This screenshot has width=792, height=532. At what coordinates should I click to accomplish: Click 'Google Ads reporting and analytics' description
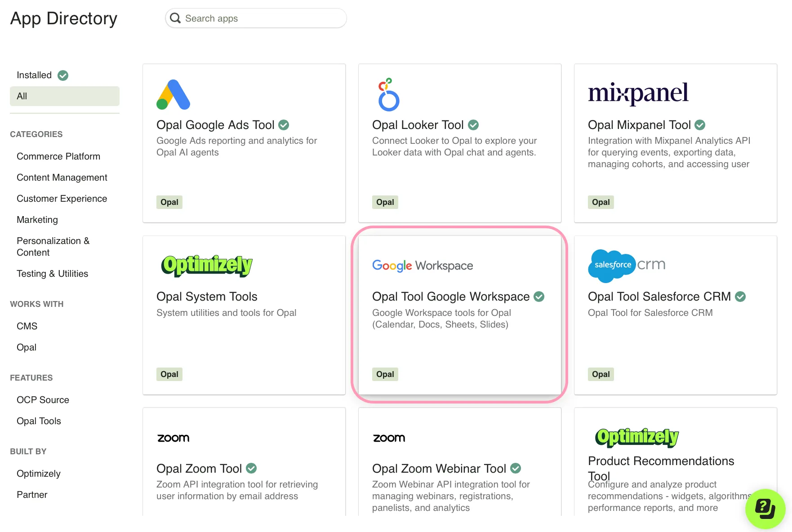(237, 146)
